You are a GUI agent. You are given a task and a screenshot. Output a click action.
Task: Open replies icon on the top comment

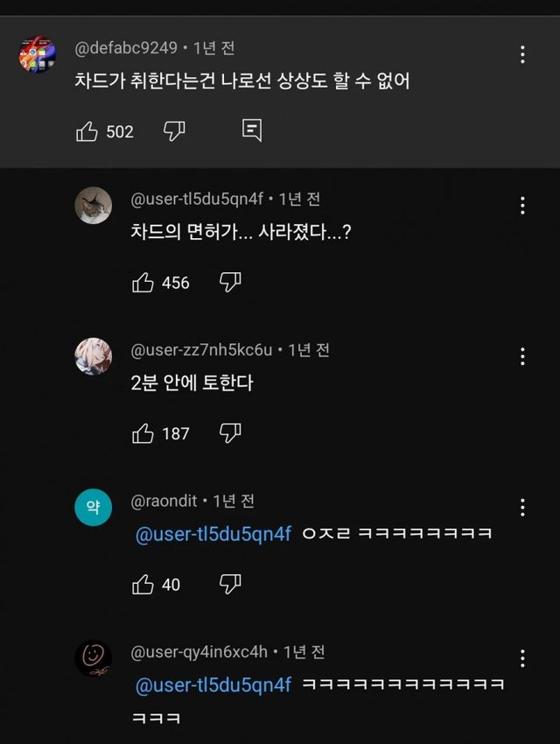[x=252, y=131]
